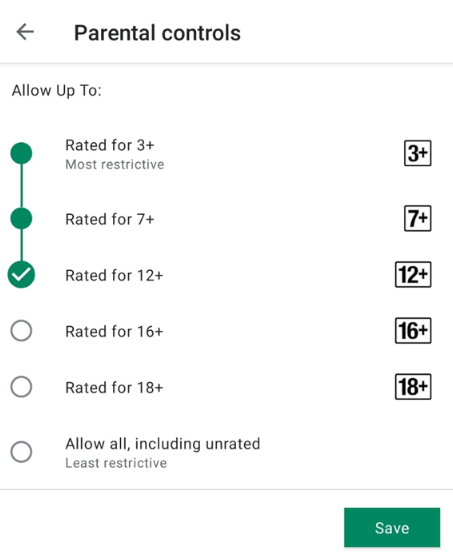Go back with the arrow icon
This screenshot has width=453, height=559.
pos(25,32)
